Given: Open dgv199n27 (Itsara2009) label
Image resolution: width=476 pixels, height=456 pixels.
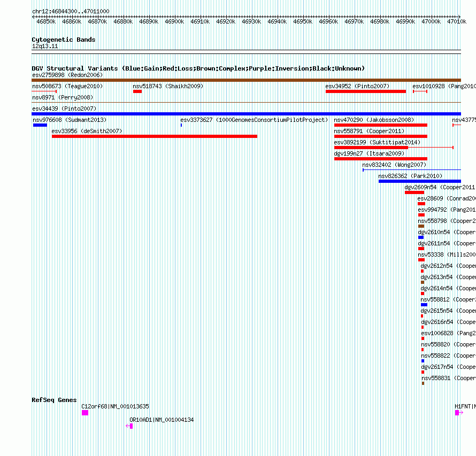Looking at the screenshot, I should (369, 153).
